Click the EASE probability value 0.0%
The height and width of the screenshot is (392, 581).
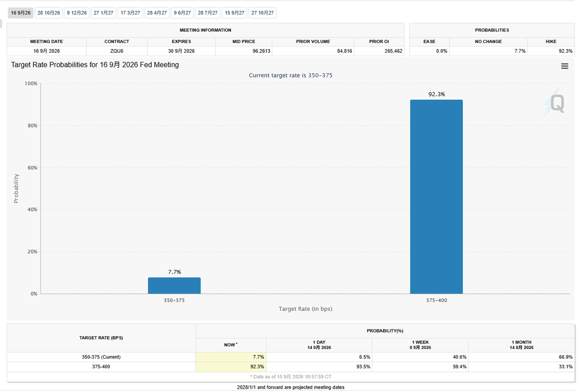pos(442,51)
